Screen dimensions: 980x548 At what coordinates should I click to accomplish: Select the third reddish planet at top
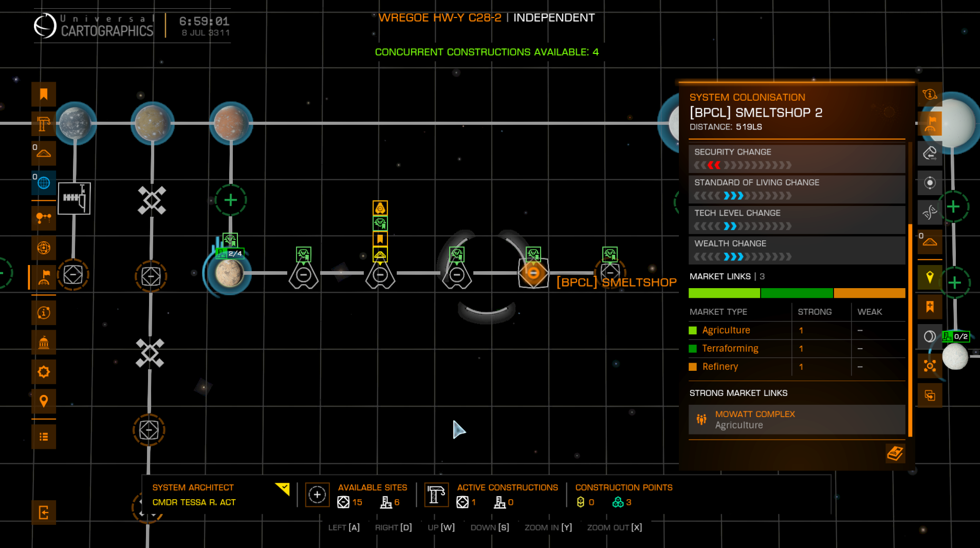[230, 123]
